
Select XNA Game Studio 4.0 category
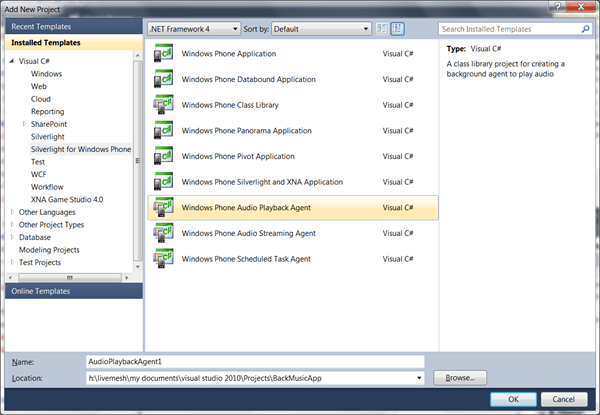[67, 199]
